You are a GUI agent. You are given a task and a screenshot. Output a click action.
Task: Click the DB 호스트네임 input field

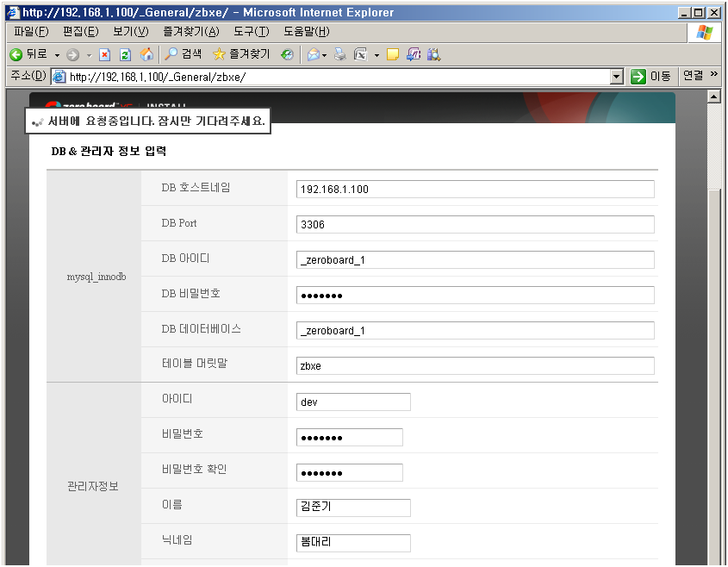point(475,189)
